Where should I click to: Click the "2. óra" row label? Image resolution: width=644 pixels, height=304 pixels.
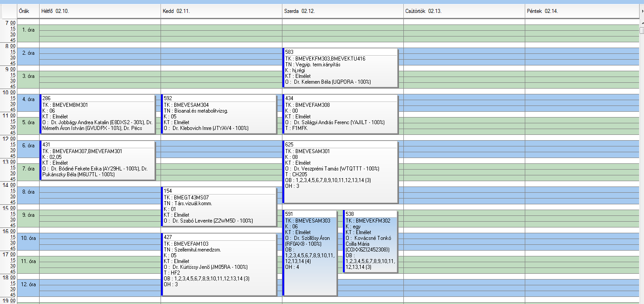tap(28, 53)
